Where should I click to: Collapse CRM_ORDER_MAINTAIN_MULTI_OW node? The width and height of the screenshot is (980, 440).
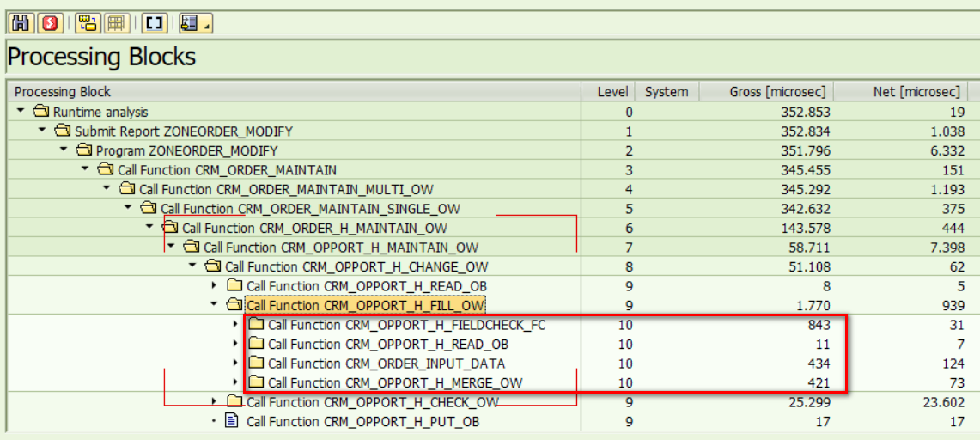point(107,189)
